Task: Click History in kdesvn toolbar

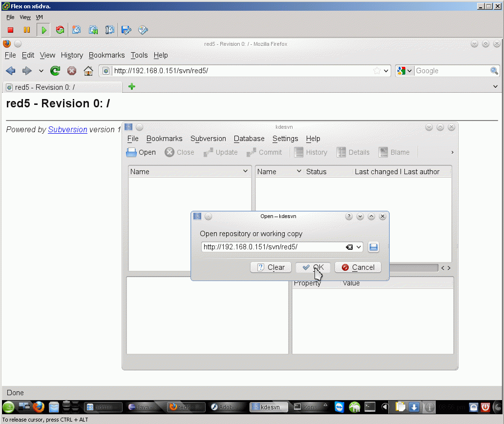Action: [x=311, y=152]
